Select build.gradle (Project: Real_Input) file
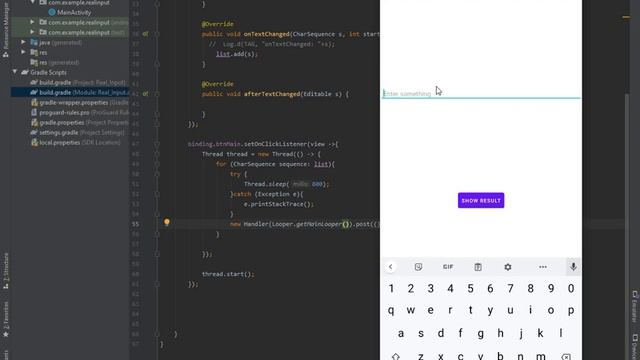640x360 pixels. click(79, 82)
